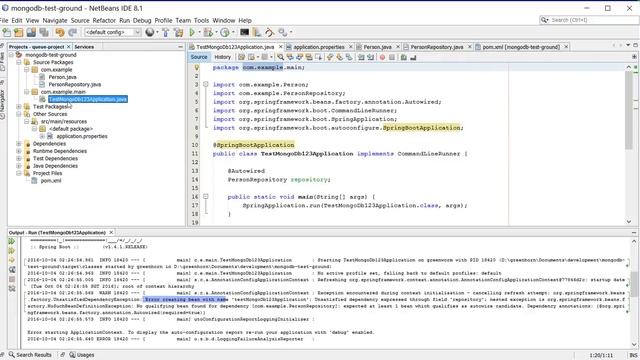Click the magnifier icon in editor toolbar
This screenshot has width=640, height=360.
(x=280, y=58)
